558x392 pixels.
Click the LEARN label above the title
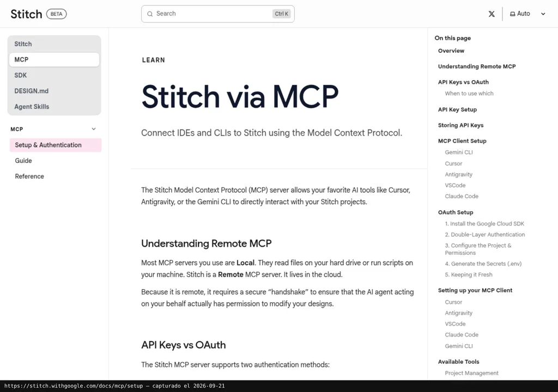[153, 60]
